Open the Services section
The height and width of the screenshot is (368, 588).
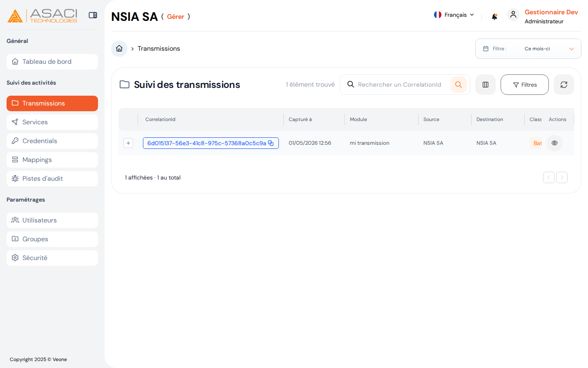[x=52, y=122]
